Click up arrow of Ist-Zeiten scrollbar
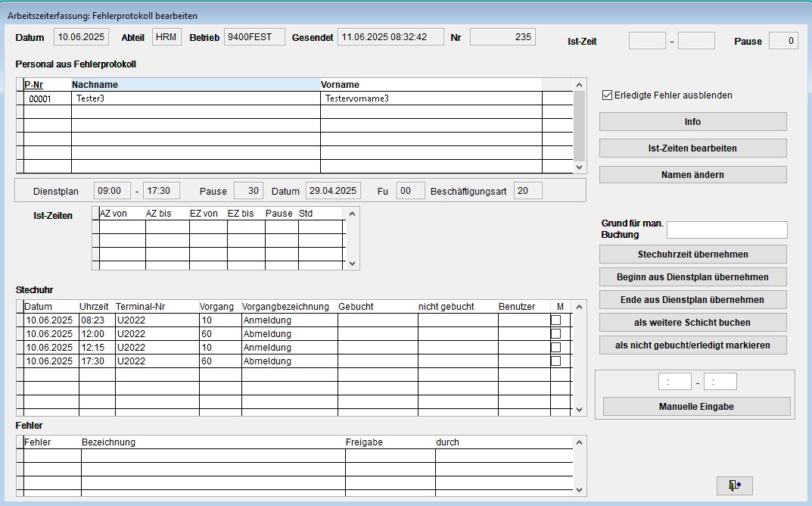This screenshot has width=812, height=506. (352, 214)
